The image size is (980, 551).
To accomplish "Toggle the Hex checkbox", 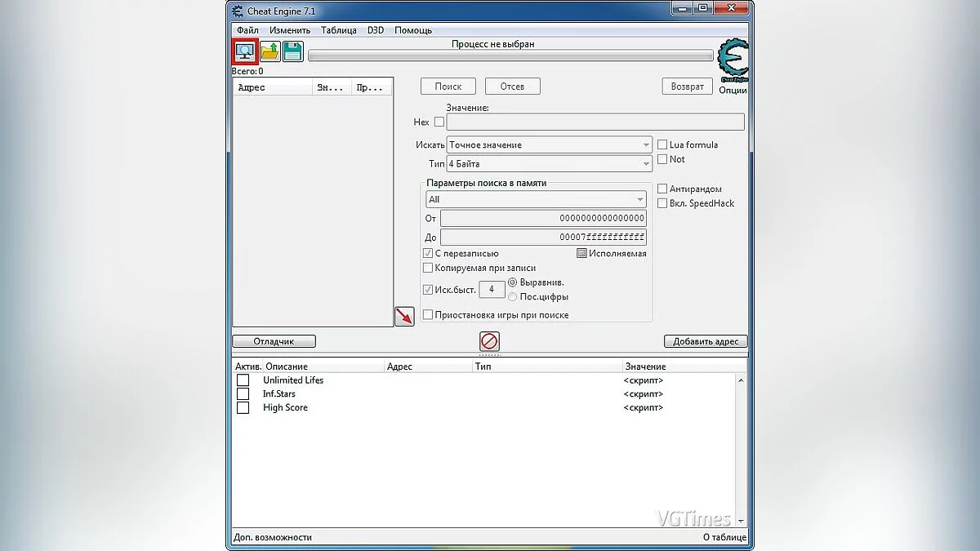I will point(439,122).
